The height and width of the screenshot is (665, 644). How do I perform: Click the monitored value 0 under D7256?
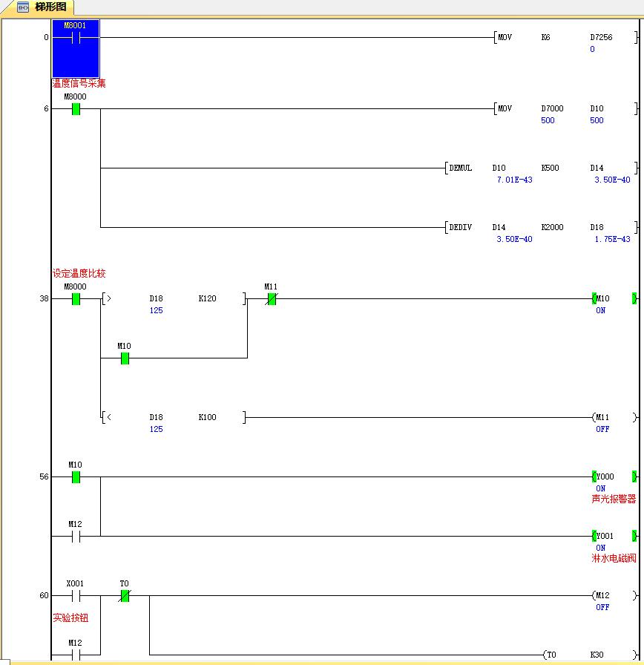click(x=592, y=49)
